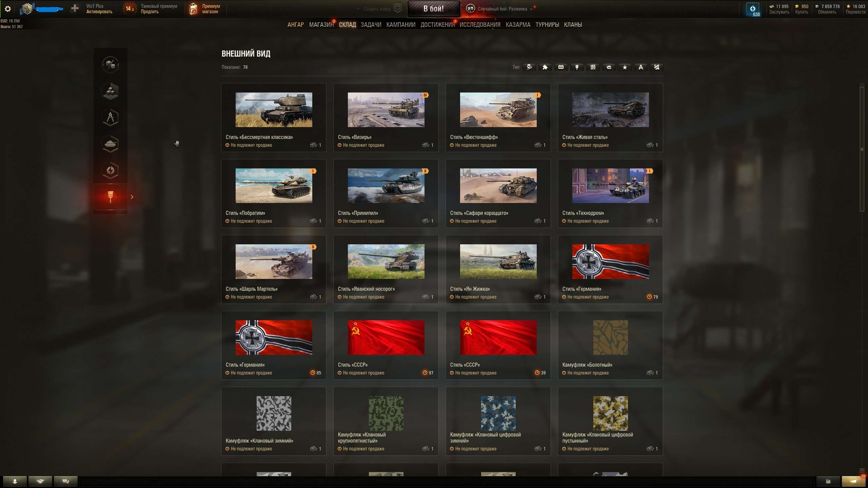Toggle the paint brush type filter
The width and height of the screenshot is (868, 488).
[x=577, y=67]
